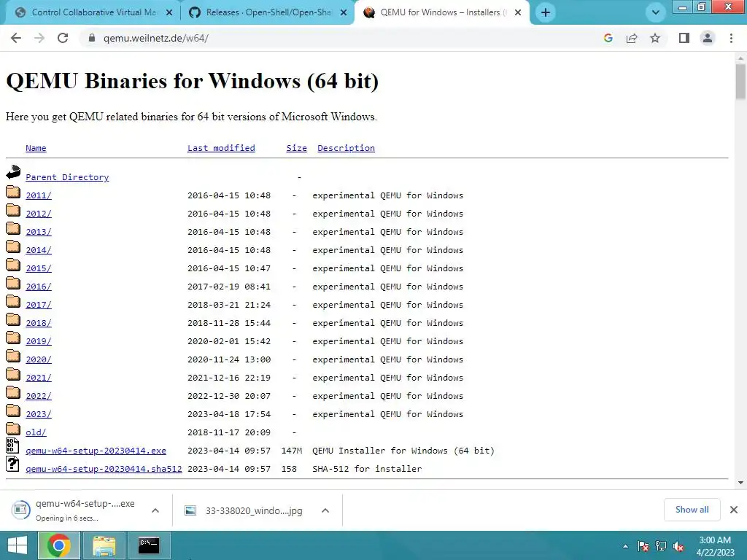747x560 pixels.
Task: Open the Parent Directory link
Action: (67, 177)
